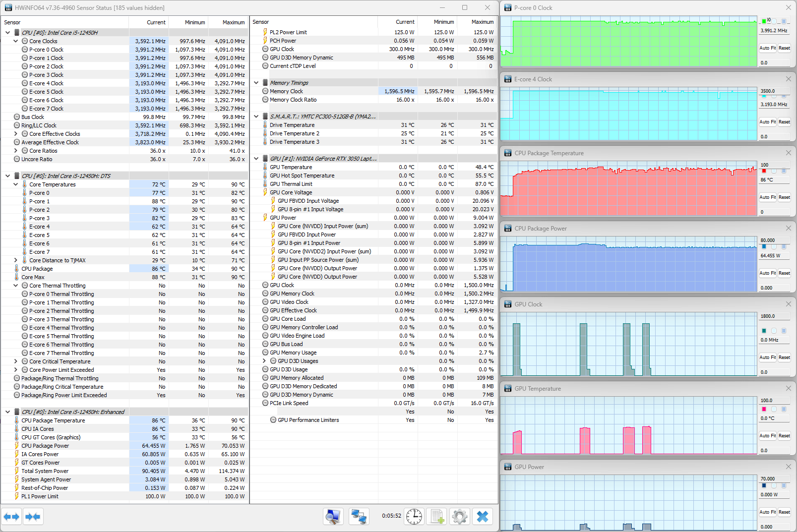Screen dimensions: 797x532
Task: Open remote sensor monitor with magnifier icon
Action: [x=333, y=517]
